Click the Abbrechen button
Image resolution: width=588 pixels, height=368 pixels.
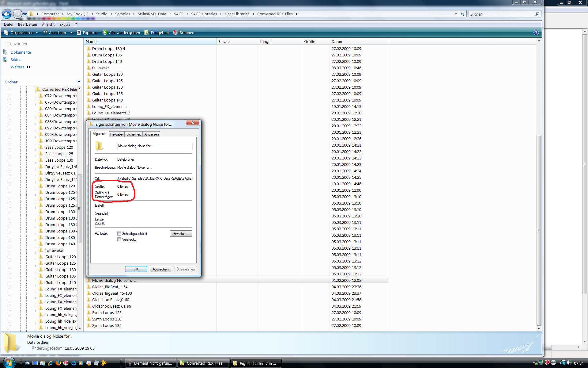pyautogui.click(x=160, y=269)
